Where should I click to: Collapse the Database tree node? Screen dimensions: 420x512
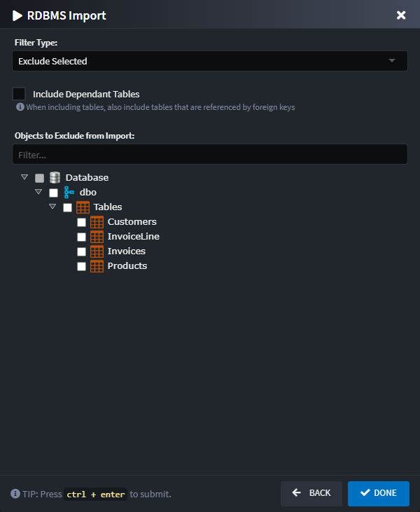click(x=24, y=177)
